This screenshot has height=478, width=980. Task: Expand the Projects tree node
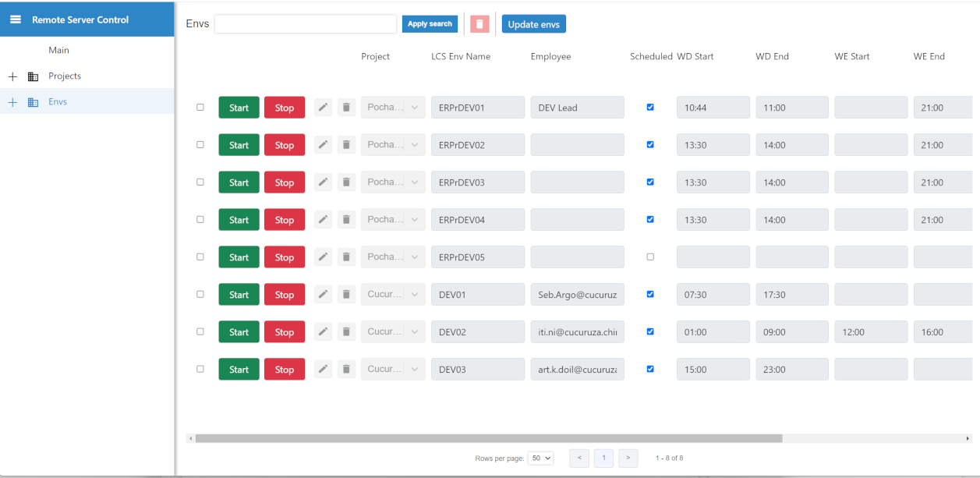click(x=12, y=76)
